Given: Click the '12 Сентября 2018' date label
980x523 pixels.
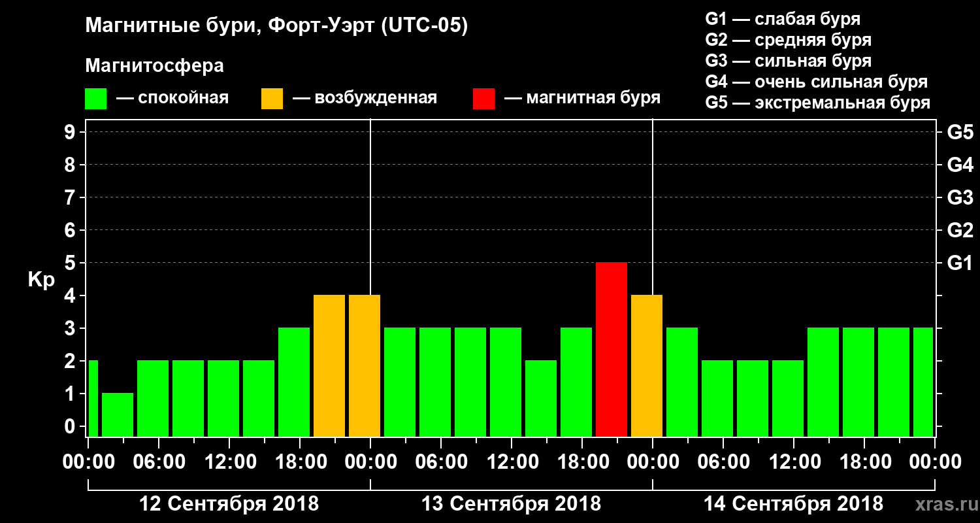Looking at the screenshot, I should coord(229,503).
